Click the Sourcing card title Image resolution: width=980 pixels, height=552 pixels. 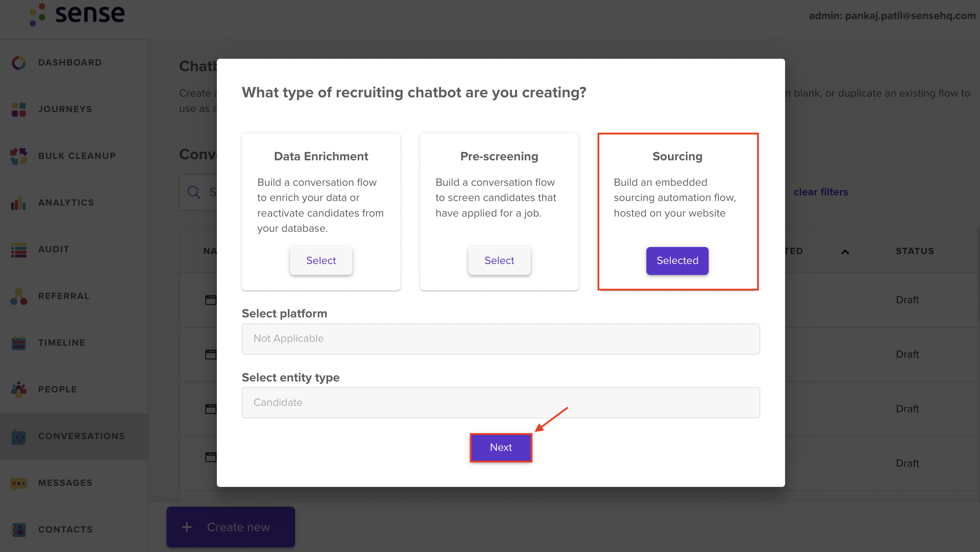click(x=677, y=156)
